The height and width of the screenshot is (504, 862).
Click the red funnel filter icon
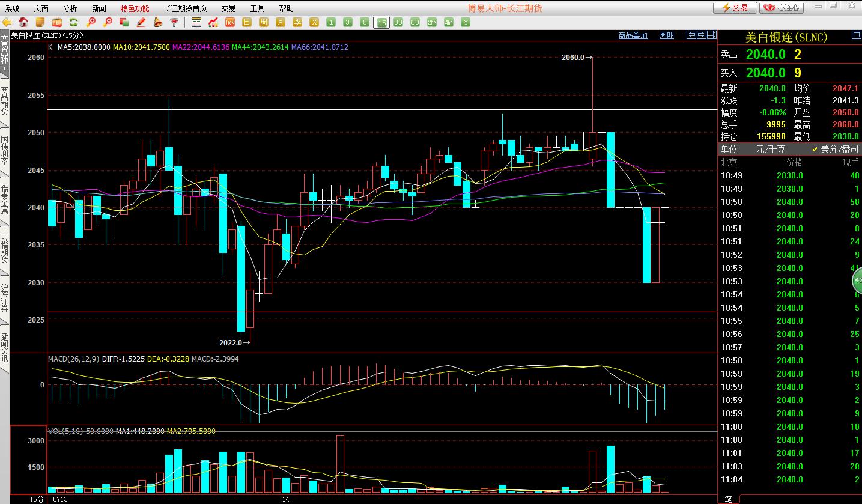(175, 22)
